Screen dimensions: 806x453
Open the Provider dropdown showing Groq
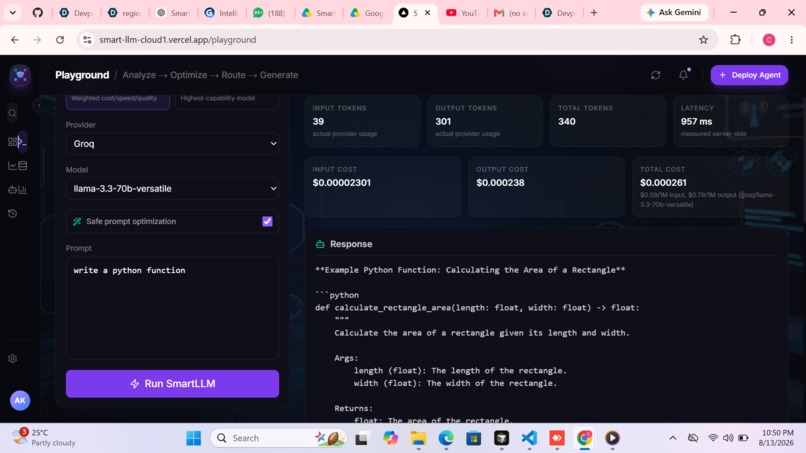pyautogui.click(x=172, y=143)
